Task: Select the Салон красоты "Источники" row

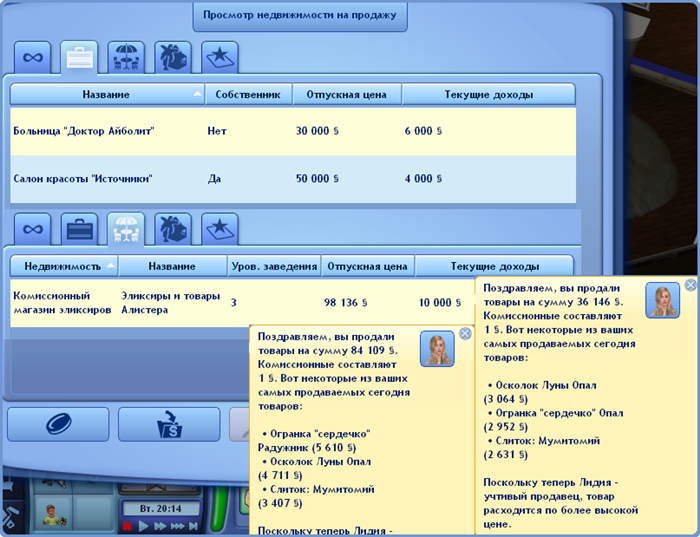Action: coord(293,179)
